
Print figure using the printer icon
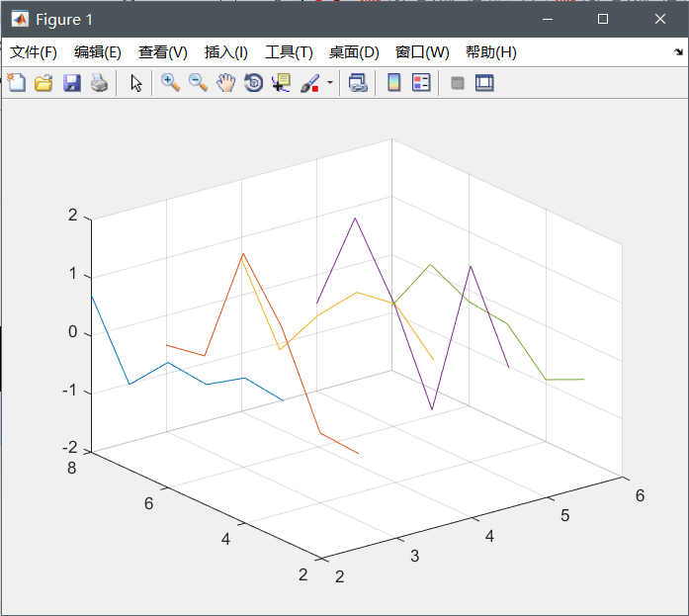point(99,83)
